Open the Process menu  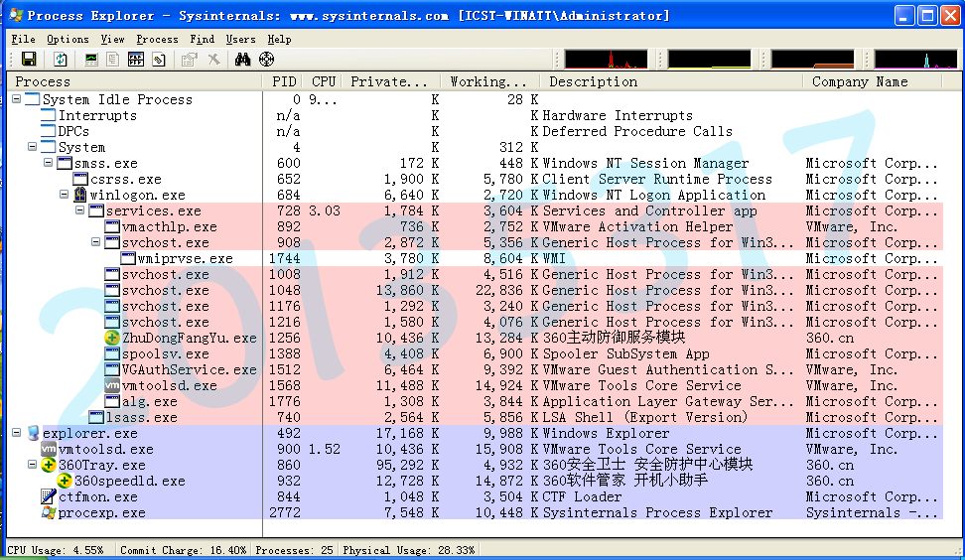tap(157, 39)
